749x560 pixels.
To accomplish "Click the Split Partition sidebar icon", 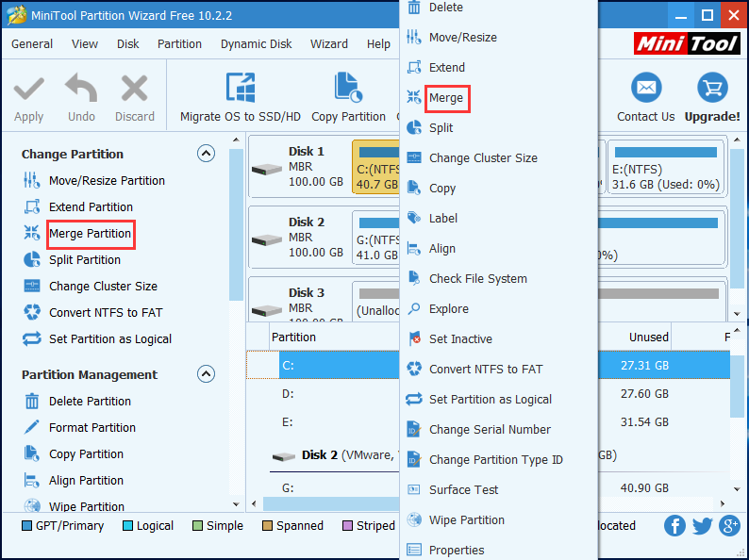I will pos(32,259).
